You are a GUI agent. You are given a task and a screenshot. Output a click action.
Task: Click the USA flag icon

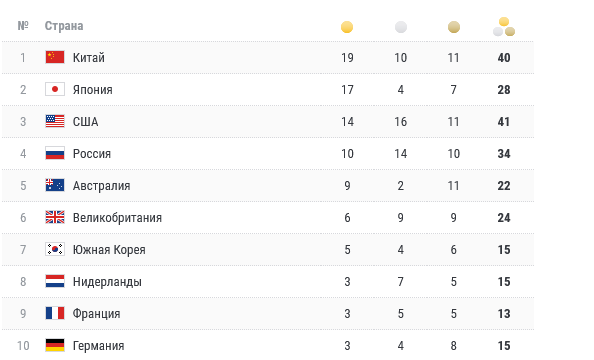pyautogui.click(x=55, y=121)
